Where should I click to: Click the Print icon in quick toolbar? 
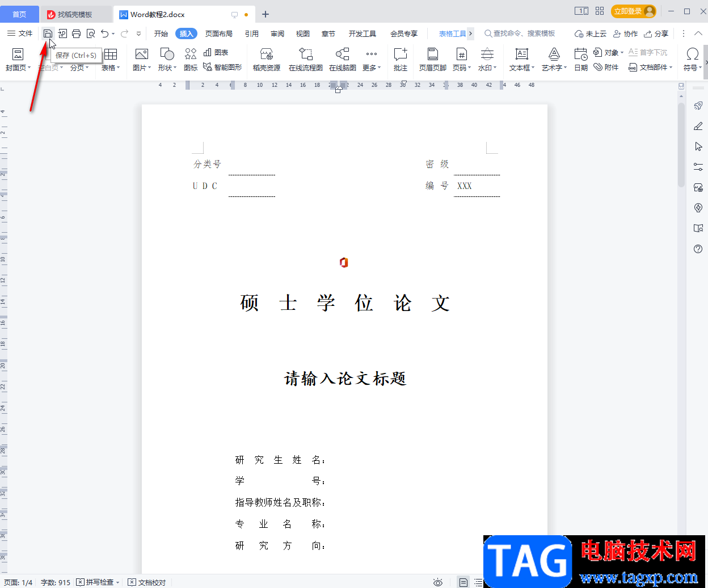pos(76,33)
